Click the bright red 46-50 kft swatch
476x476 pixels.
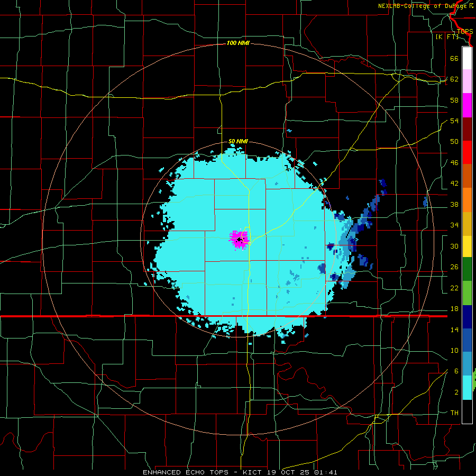click(x=467, y=152)
